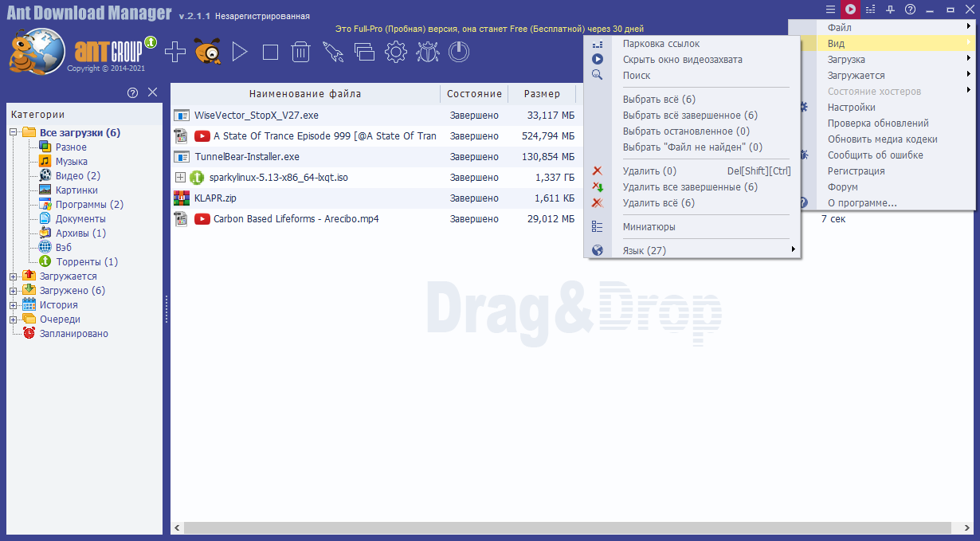Click the Ant Group torrent logo

click(x=115, y=52)
